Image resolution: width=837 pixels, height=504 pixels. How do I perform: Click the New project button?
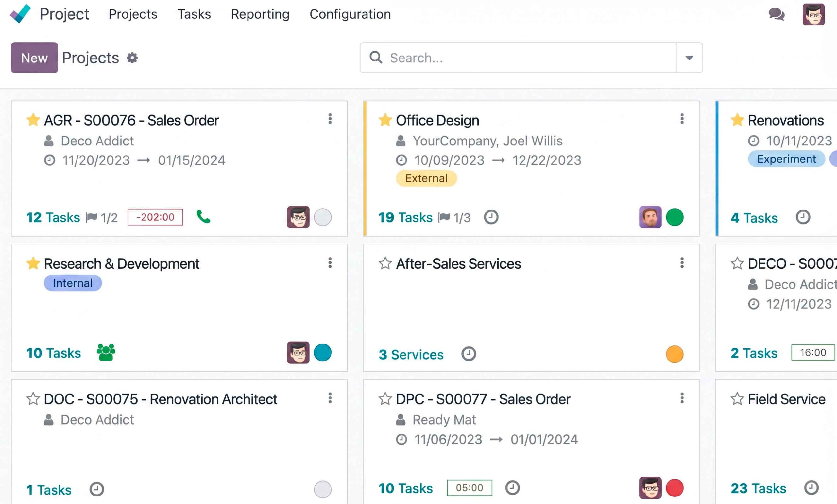34,58
